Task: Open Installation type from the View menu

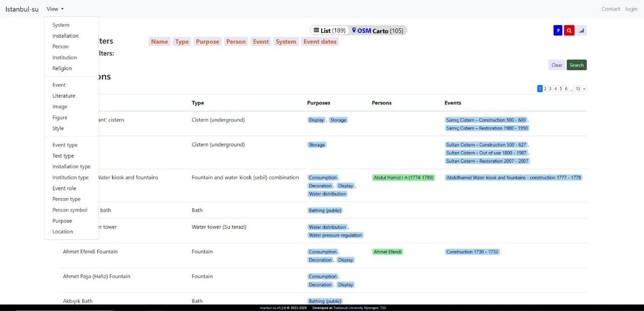Action: coord(72,167)
